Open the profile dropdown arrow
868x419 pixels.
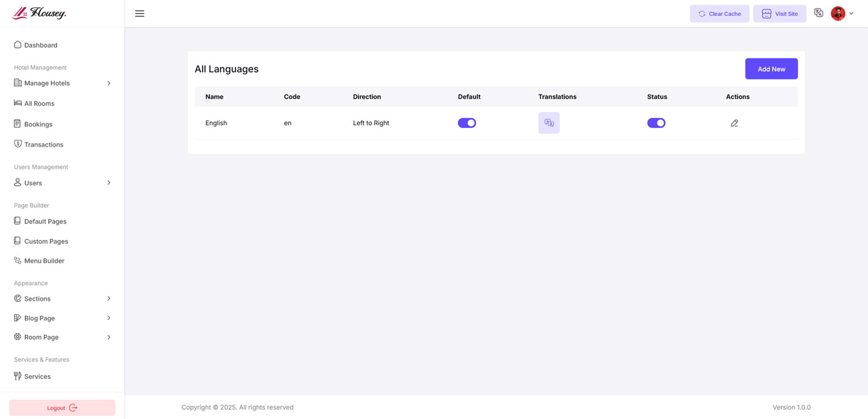851,14
